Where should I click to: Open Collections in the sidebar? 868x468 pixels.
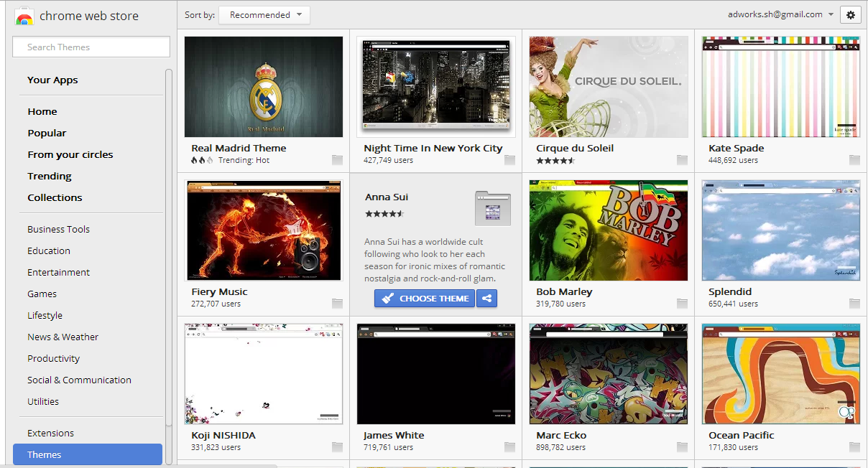click(x=55, y=198)
